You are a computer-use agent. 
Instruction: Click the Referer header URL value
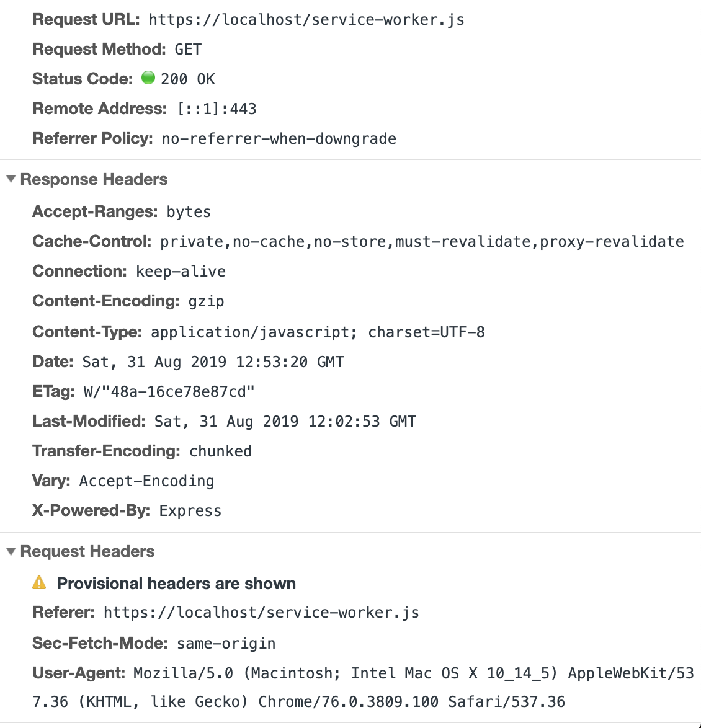click(x=261, y=613)
